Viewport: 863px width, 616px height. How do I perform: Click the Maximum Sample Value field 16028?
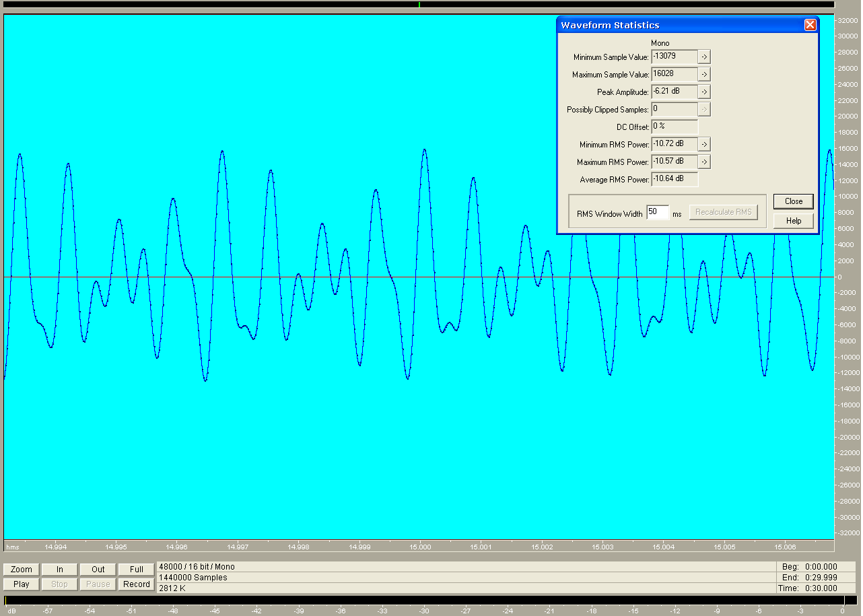675,74
